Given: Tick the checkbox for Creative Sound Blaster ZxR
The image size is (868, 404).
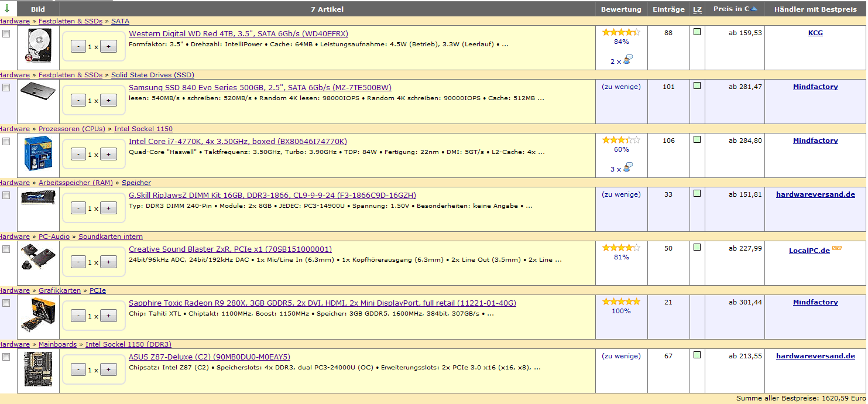Looking at the screenshot, I should pyautogui.click(x=6, y=249).
